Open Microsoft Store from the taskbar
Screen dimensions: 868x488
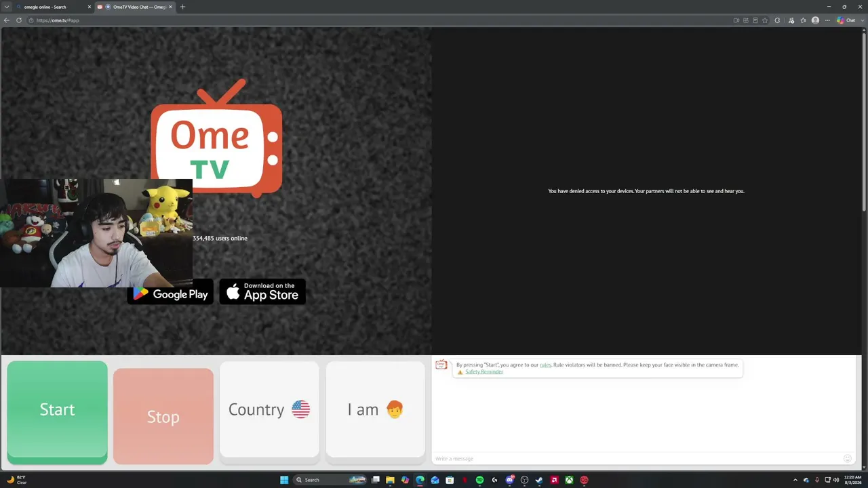pyautogui.click(x=450, y=480)
